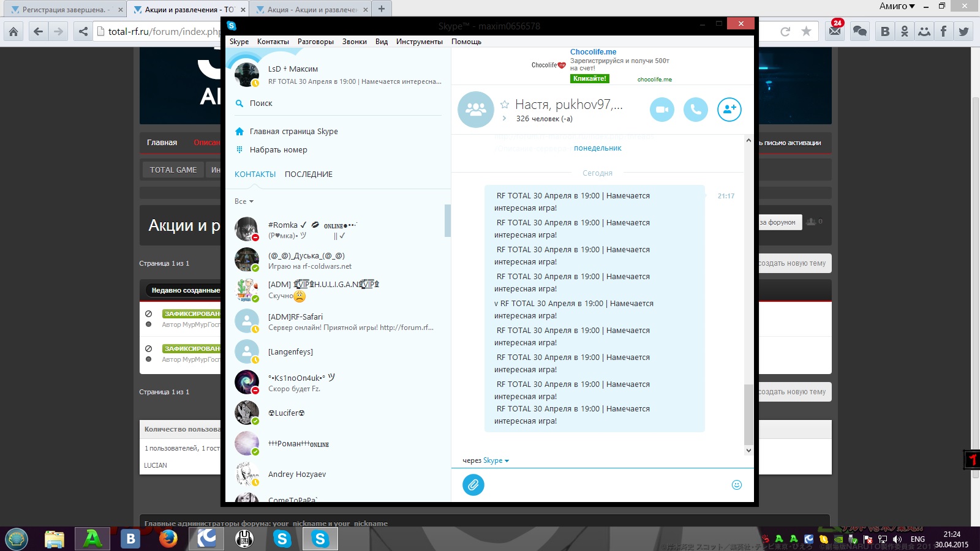The image size is (980, 551).
Task: Open the Амиго browser menu dropdown
Action: coord(897,6)
